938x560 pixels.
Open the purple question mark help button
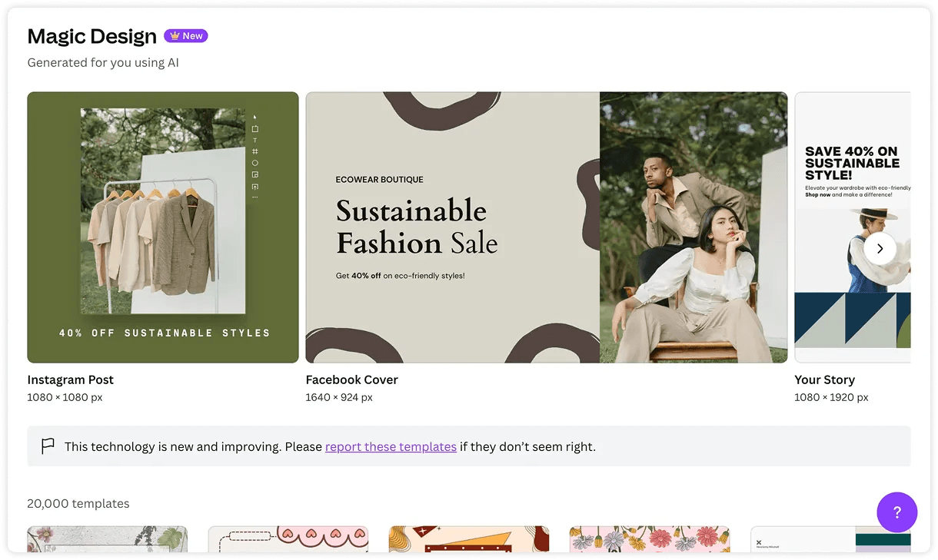click(x=896, y=512)
